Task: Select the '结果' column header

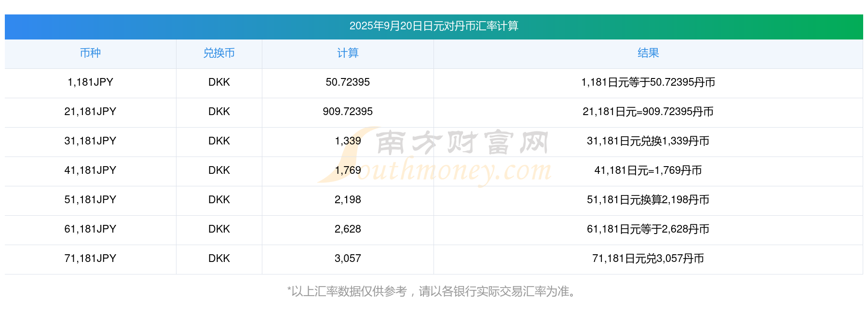Action: tap(648, 53)
